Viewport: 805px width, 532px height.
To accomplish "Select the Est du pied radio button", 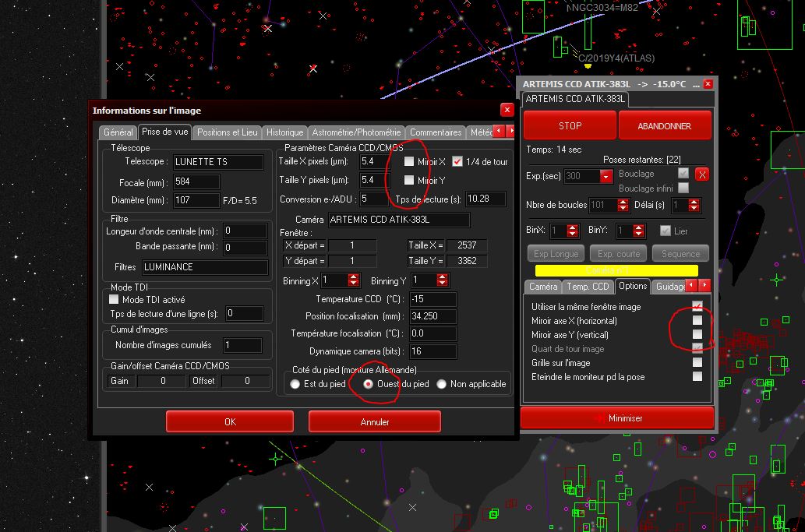I will pos(295,384).
